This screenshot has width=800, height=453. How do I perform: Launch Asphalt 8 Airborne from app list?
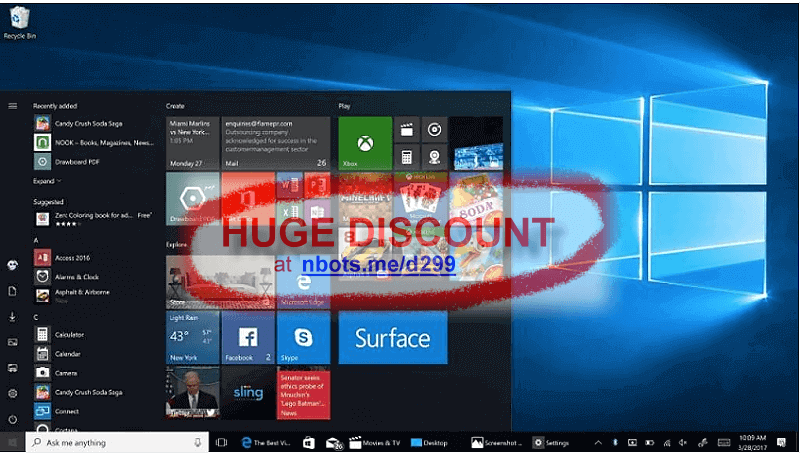coord(94,295)
